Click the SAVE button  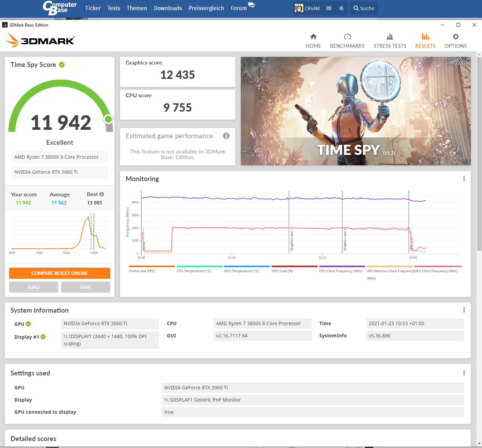pyautogui.click(x=86, y=287)
